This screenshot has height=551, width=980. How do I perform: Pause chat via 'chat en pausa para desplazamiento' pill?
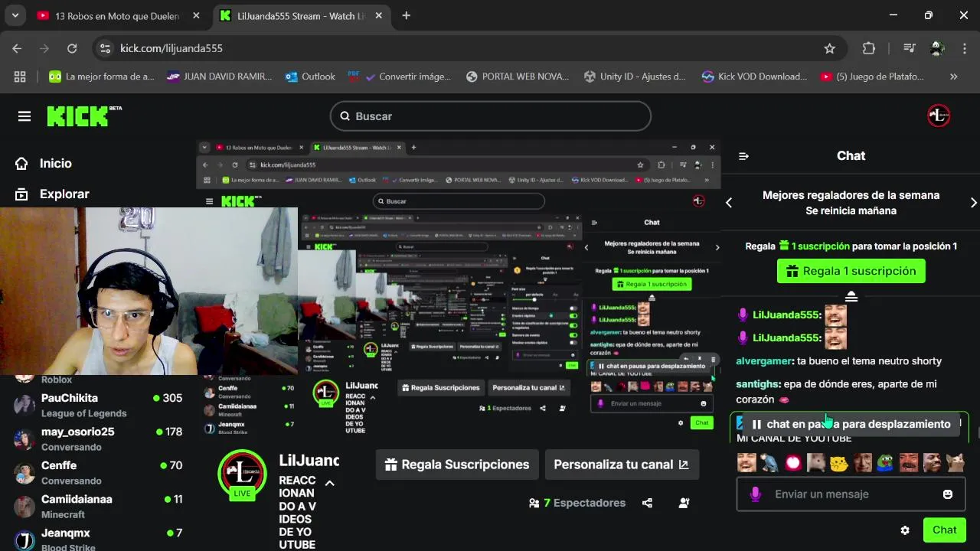[x=851, y=424]
